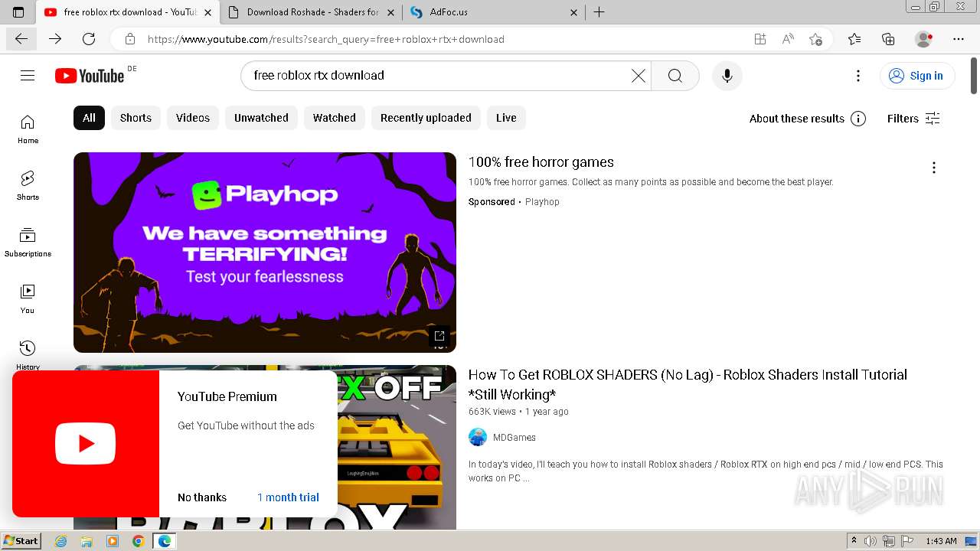Viewport: 980px width, 551px height.
Task: Dismiss Premium popup with No thanks
Action: coord(202,497)
